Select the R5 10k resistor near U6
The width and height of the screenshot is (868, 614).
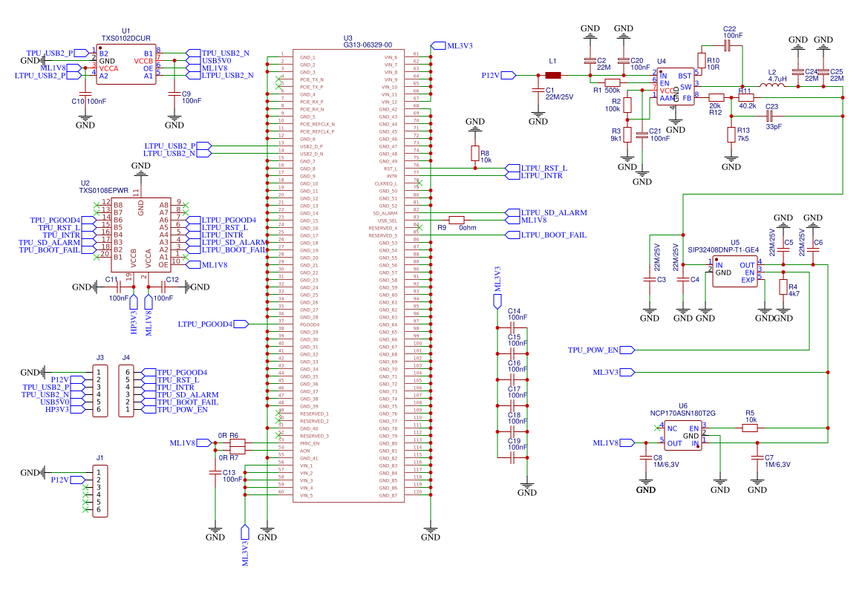click(749, 428)
